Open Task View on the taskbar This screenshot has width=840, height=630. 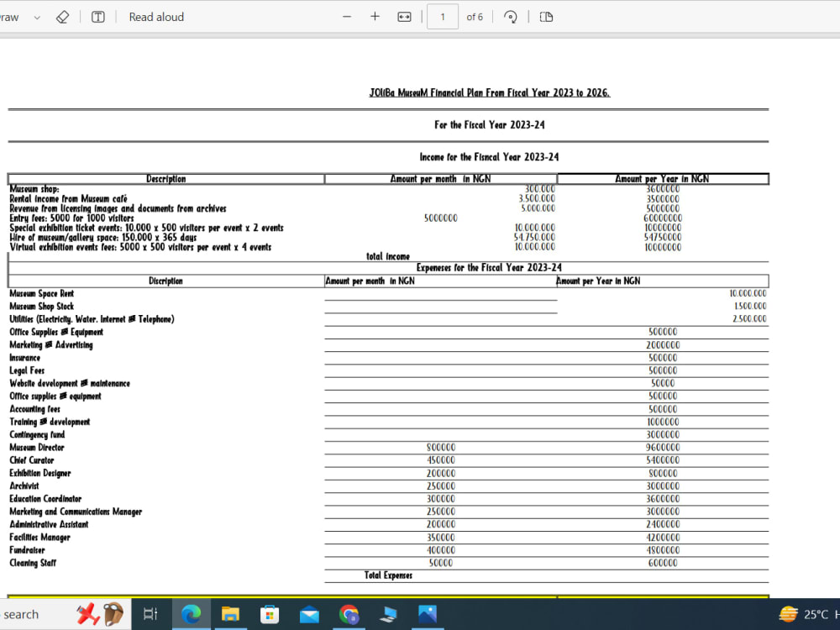[150, 614]
